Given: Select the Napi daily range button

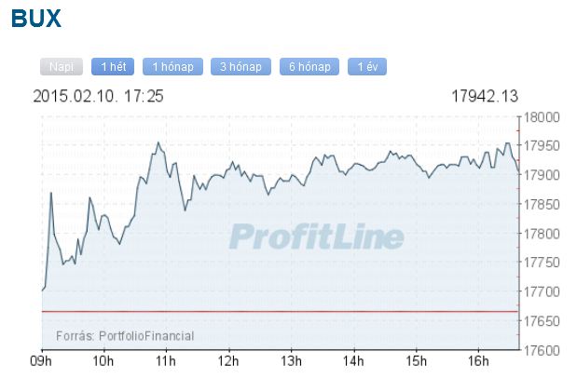Looking at the screenshot, I should pyautogui.click(x=62, y=66).
